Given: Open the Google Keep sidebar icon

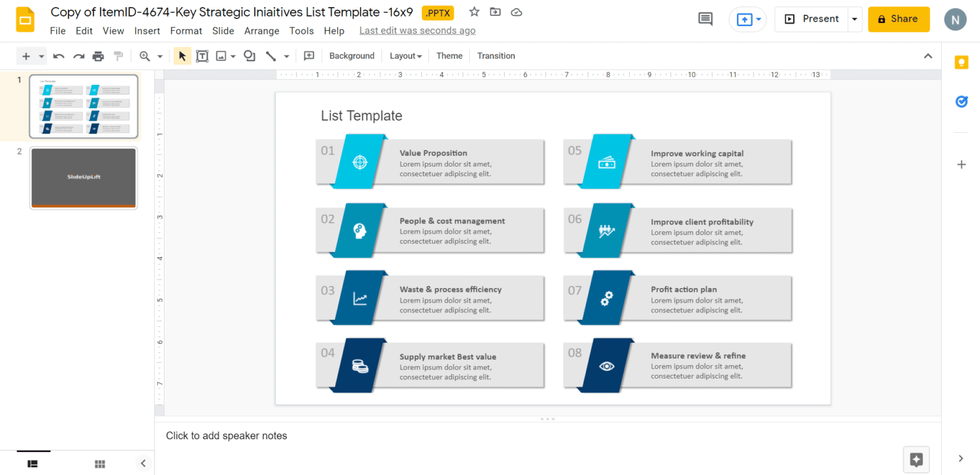Looking at the screenshot, I should [961, 62].
